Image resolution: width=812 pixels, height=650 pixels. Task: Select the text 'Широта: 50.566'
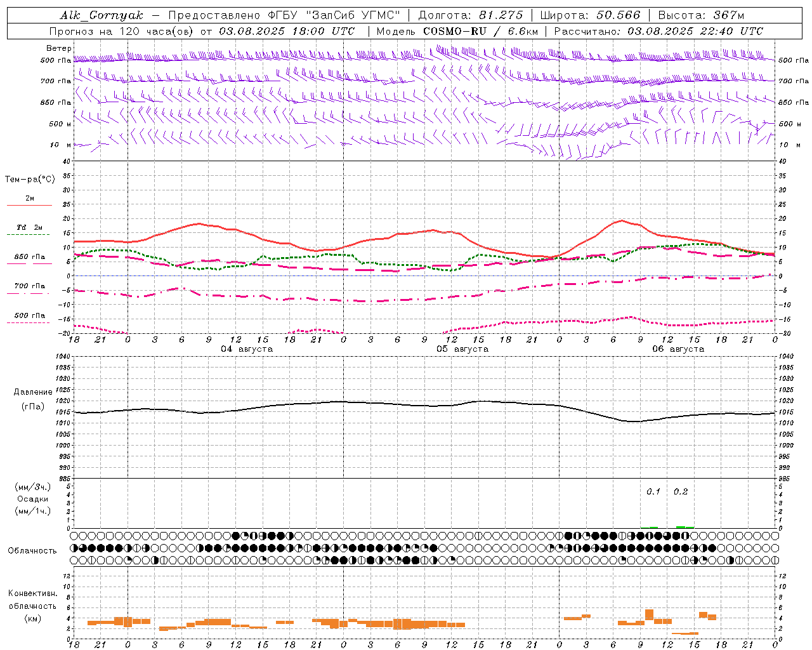pyautogui.click(x=590, y=15)
